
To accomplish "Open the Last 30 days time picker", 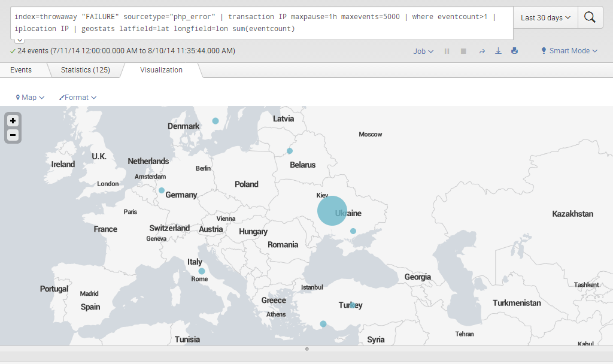I will point(545,18).
